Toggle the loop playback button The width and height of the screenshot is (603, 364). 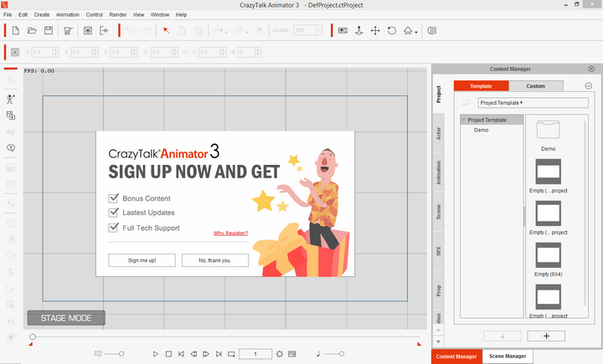pyautogui.click(x=231, y=354)
